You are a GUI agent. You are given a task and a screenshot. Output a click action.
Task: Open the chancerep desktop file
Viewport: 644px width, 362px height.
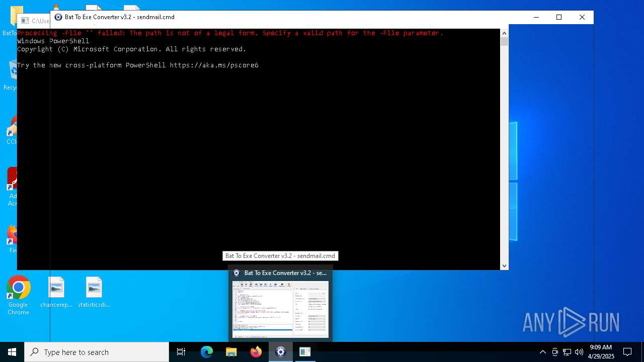(x=56, y=293)
